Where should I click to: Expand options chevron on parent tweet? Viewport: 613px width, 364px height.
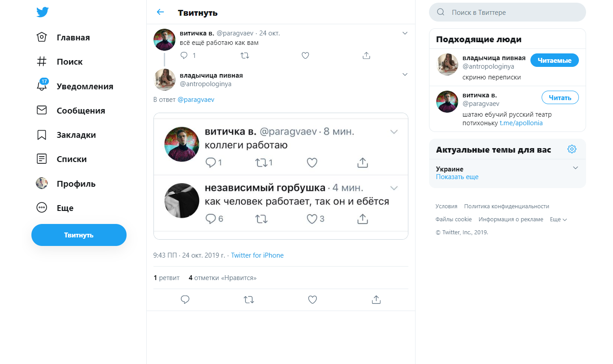click(405, 33)
